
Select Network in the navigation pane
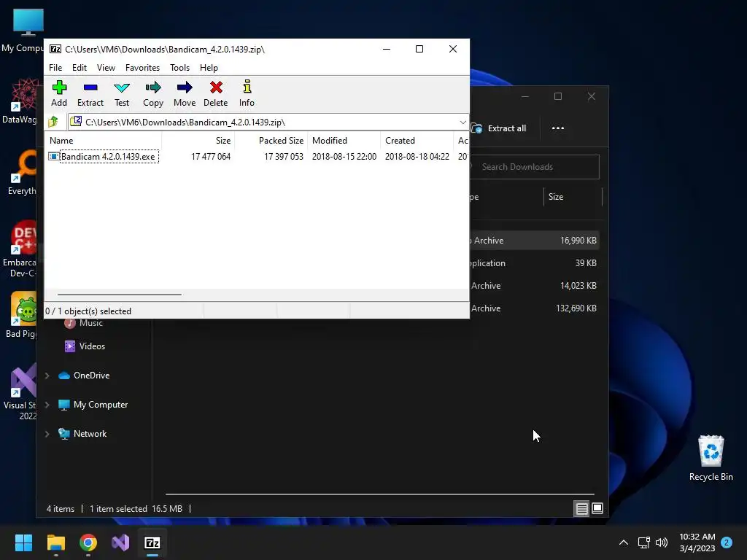(82, 433)
